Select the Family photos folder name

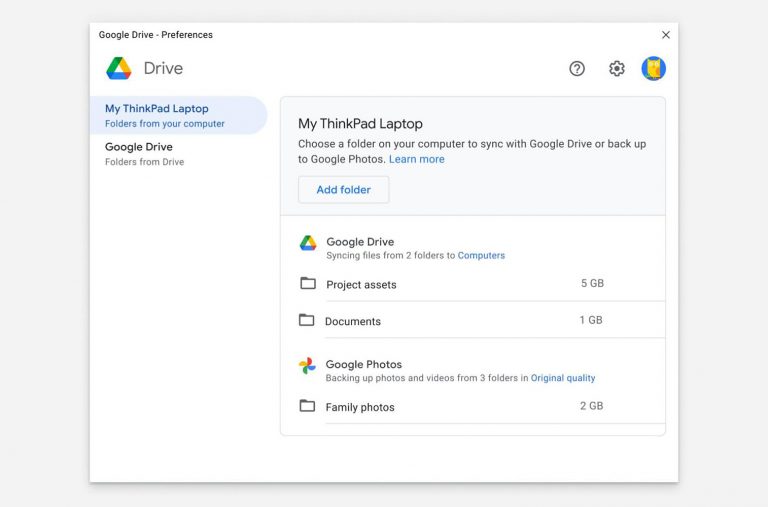360,408
